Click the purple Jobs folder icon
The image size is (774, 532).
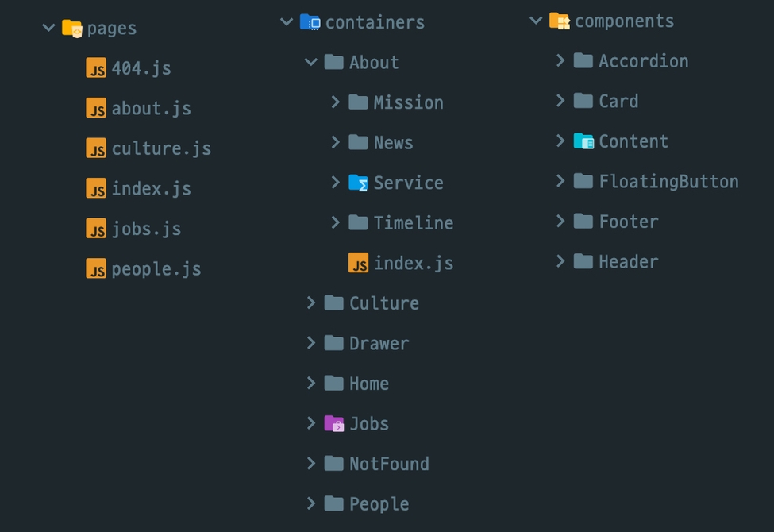[334, 423]
